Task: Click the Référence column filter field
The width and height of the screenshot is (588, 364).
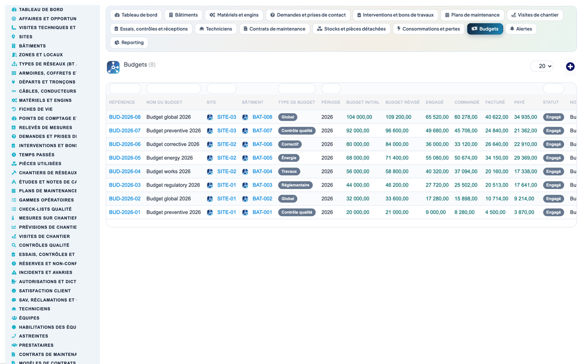Action: tap(125, 89)
